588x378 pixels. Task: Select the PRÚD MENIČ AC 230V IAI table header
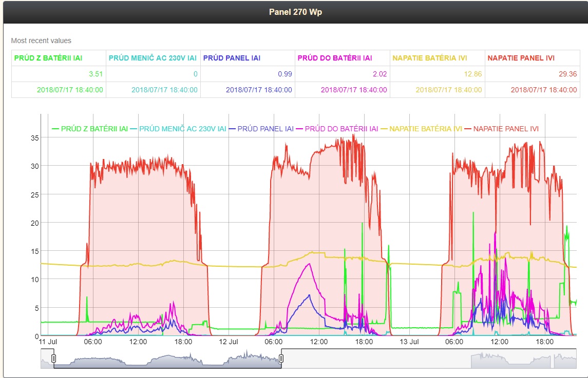[154, 58]
